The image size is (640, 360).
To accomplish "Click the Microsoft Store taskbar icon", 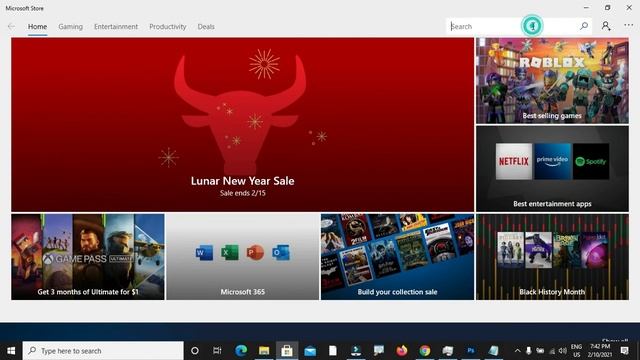I will coord(287,351).
